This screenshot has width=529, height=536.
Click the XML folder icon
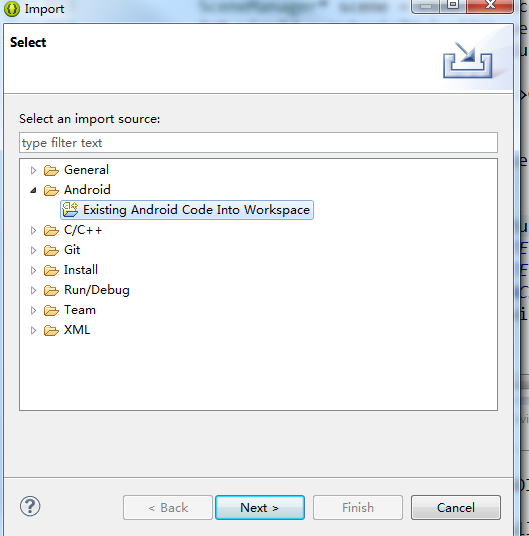(x=51, y=330)
